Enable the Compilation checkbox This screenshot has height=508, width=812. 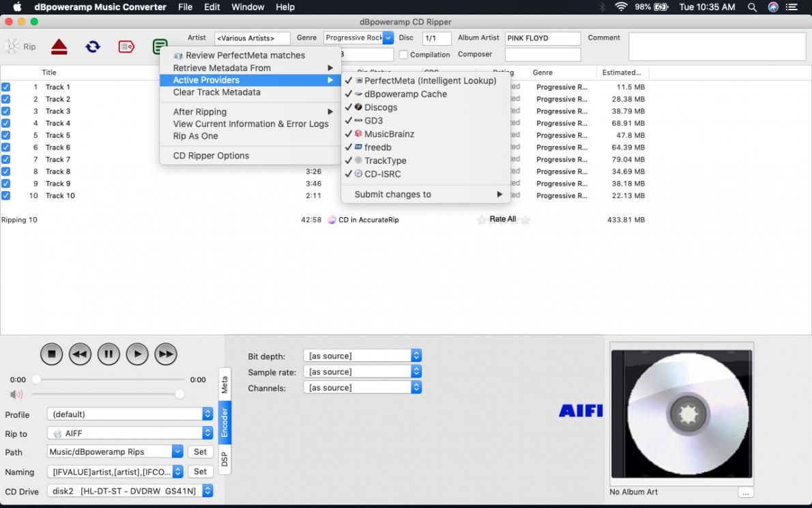pyautogui.click(x=404, y=55)
